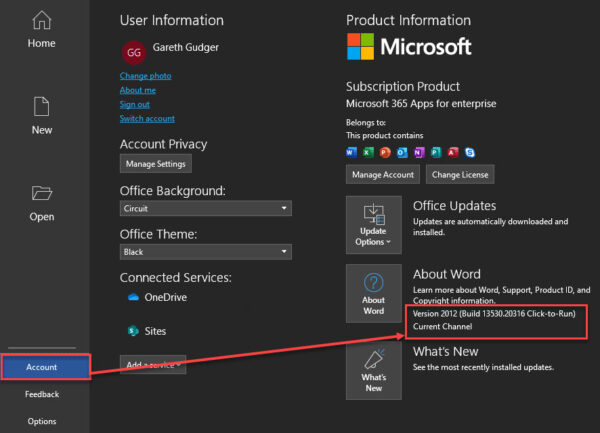Screen dimensions: 600x433
Task: Expand the Office Theme dropdown
Action: [x=205, y=252]
